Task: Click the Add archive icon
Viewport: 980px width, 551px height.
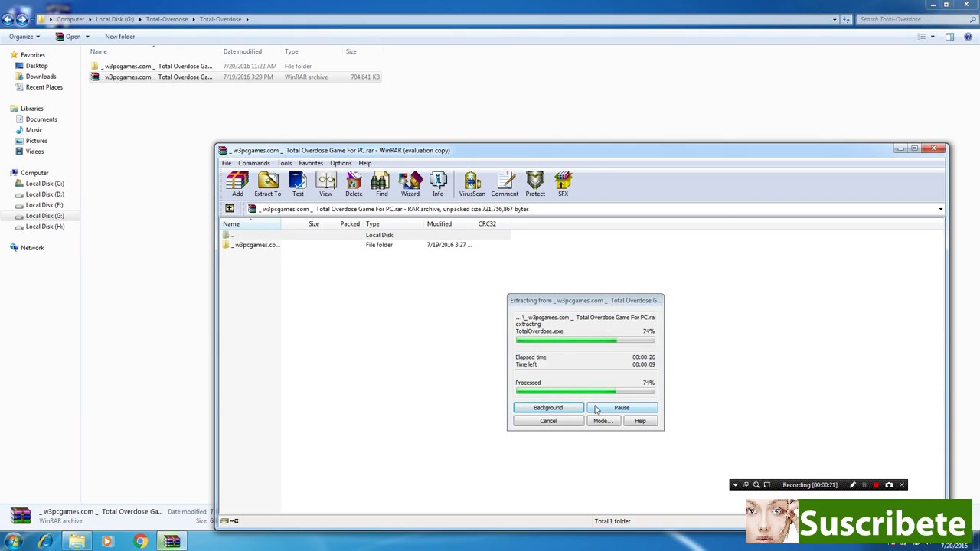Action: 237,182
